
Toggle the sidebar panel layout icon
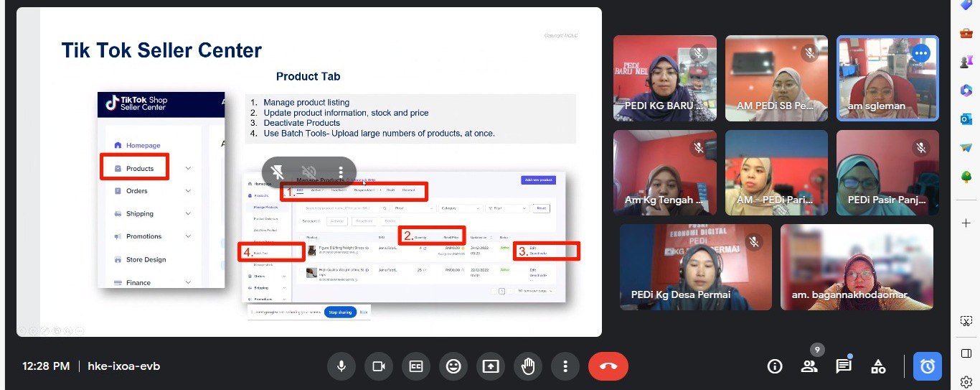(x=966, y=353)
